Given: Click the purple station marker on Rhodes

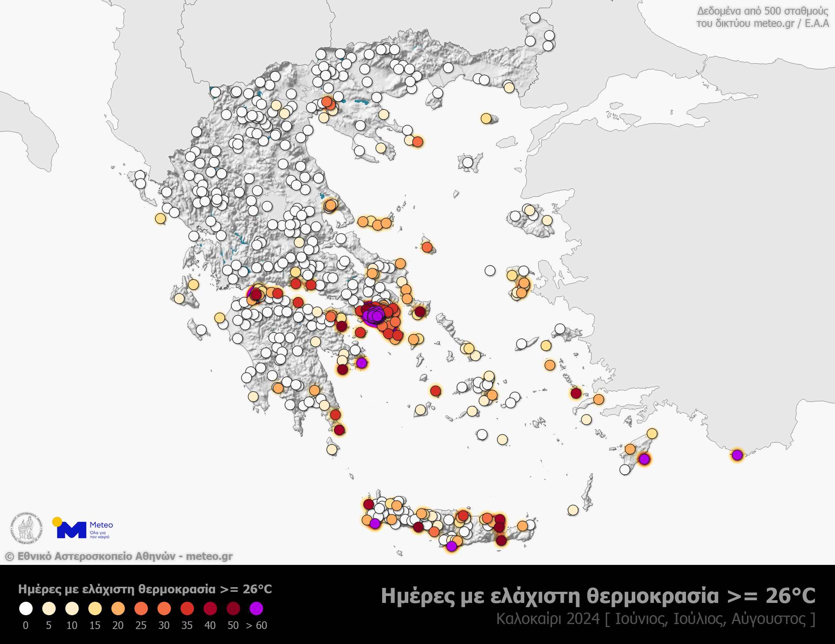Looking at the screenshot, I should (x=644, y=459).
